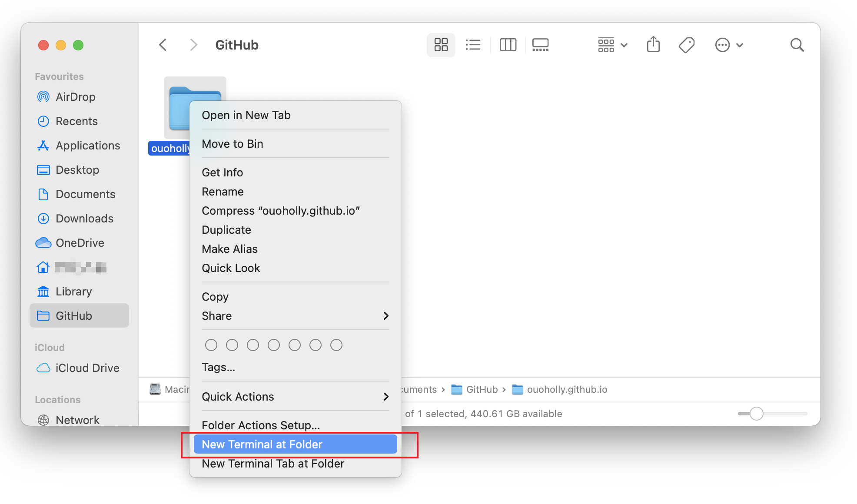Switch to column view
The width and height of the screenshot is (857, 504).
pos(508,45)
